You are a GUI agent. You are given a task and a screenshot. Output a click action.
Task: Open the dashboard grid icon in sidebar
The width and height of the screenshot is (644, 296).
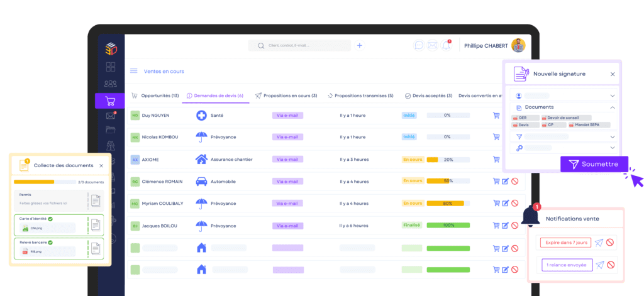(x=110, y=67)
